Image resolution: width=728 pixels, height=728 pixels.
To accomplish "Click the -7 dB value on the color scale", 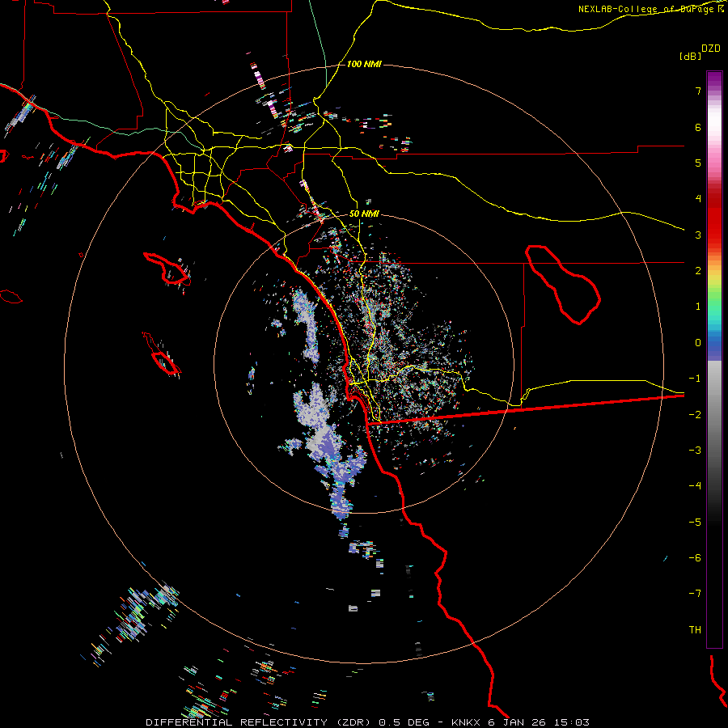I will point(695,594).
